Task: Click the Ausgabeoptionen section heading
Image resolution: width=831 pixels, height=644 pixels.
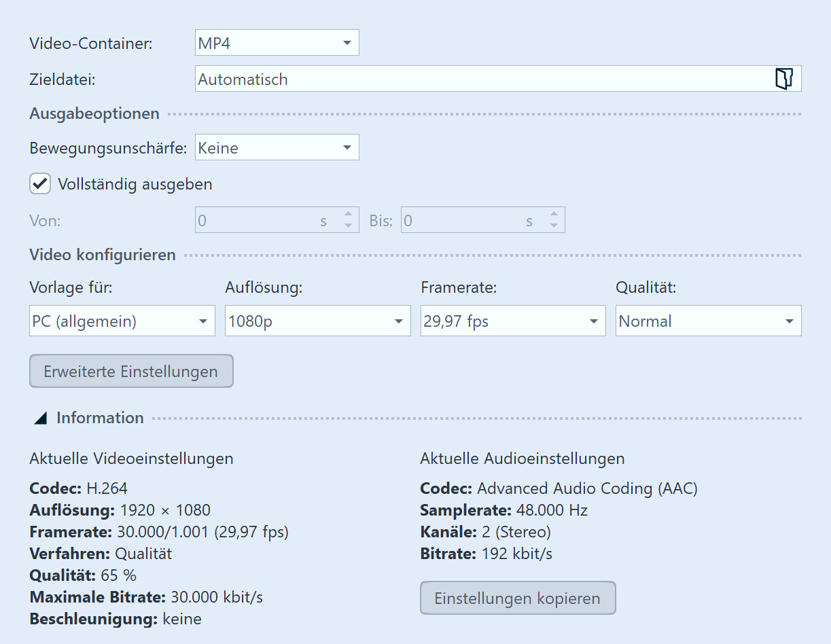Action: click(94, 113)
